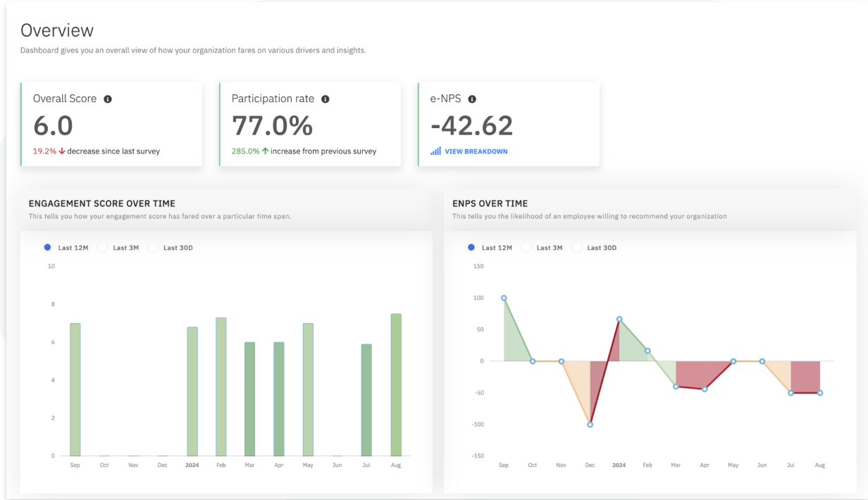Click the May data point in ENPS chart
This screenshot has height=500, width=868.
(x=733, y=361)
